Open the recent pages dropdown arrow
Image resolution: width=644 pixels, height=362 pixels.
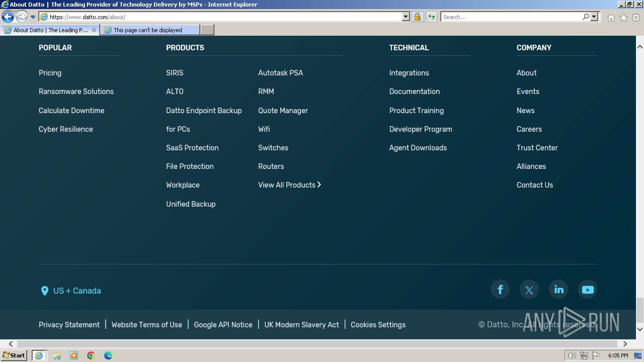[33, 17]
